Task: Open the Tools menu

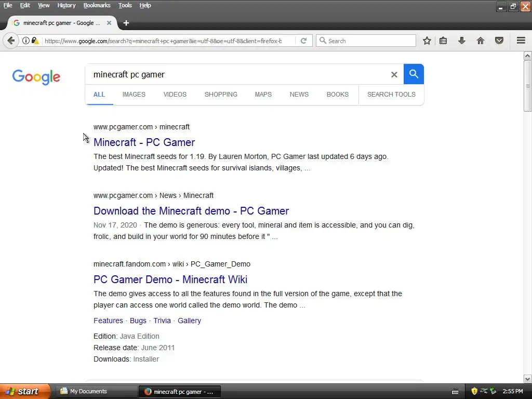Action: 125,5
